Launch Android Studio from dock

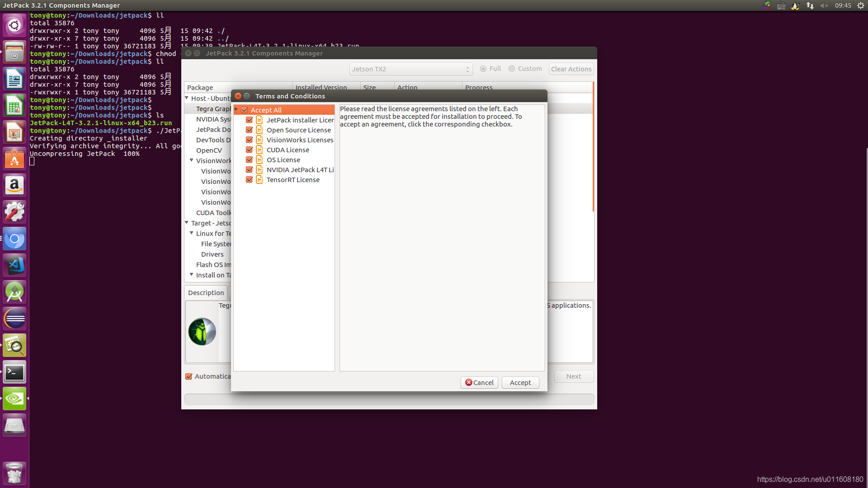[x=14, y=292]
